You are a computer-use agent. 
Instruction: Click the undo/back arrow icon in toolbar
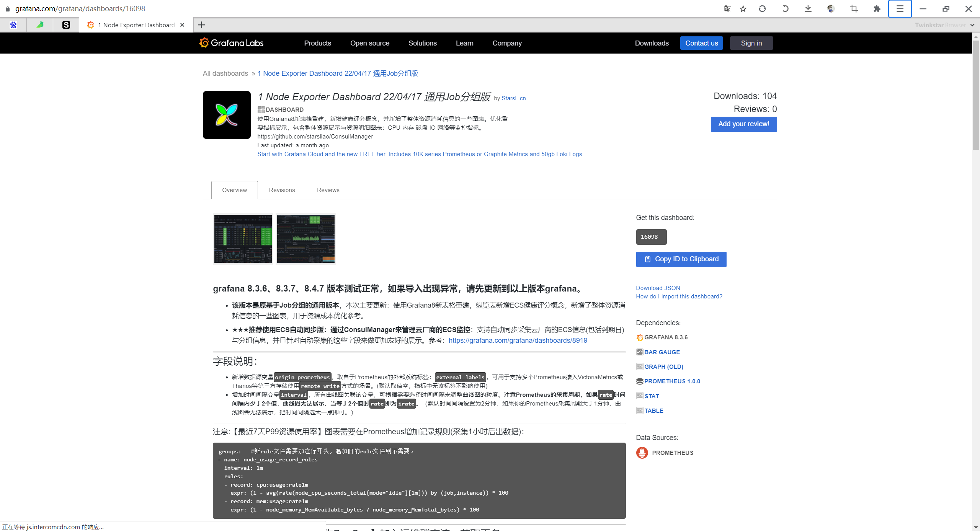click(785, 8)
